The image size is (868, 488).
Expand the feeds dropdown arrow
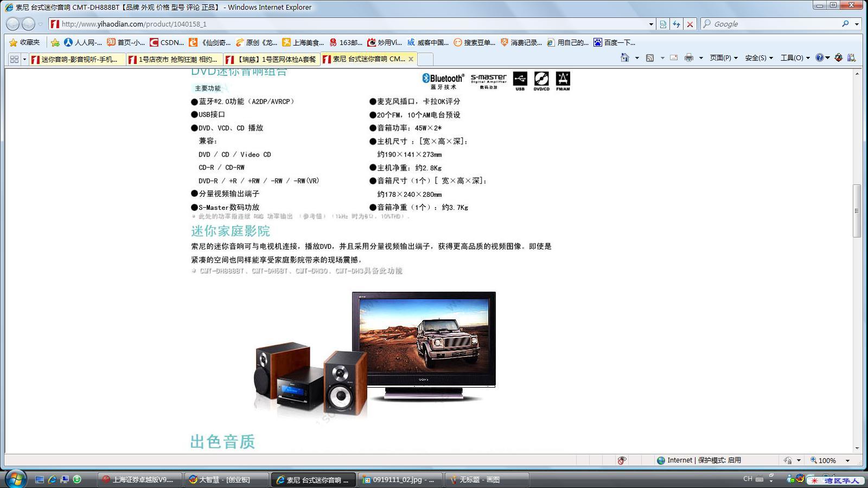pos(662,58)
